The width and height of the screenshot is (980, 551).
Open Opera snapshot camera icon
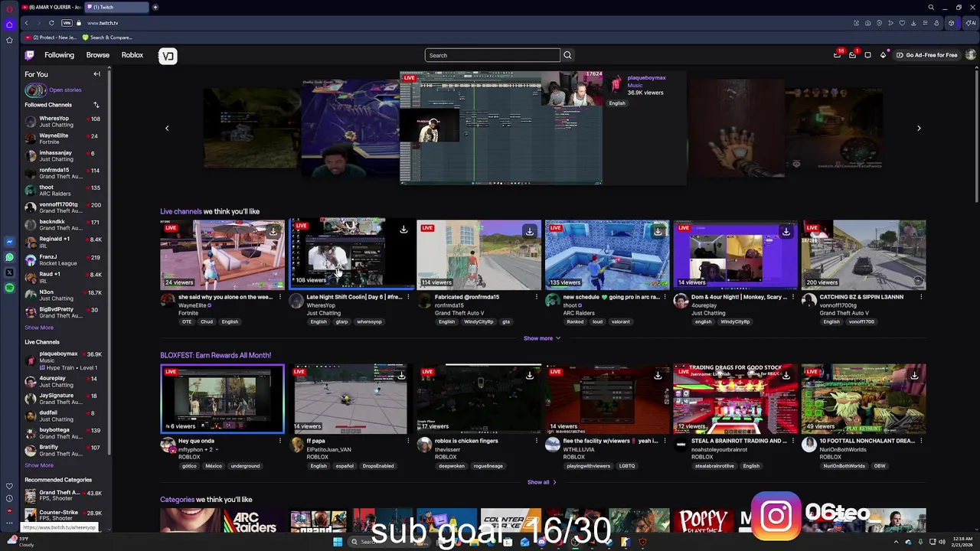coord(867,23)
